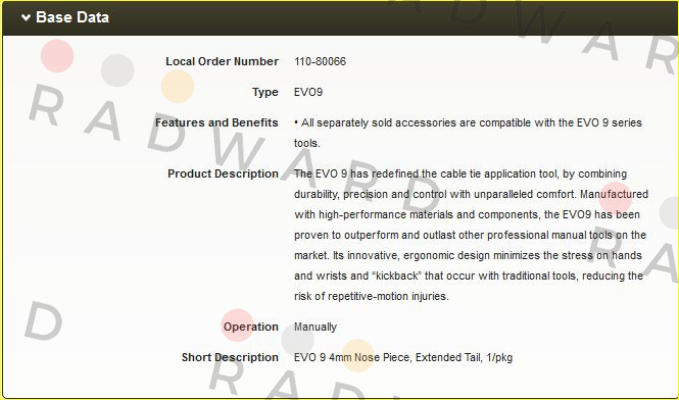Click the Product Description label
The image size is (679, 400).
[223, 174]
